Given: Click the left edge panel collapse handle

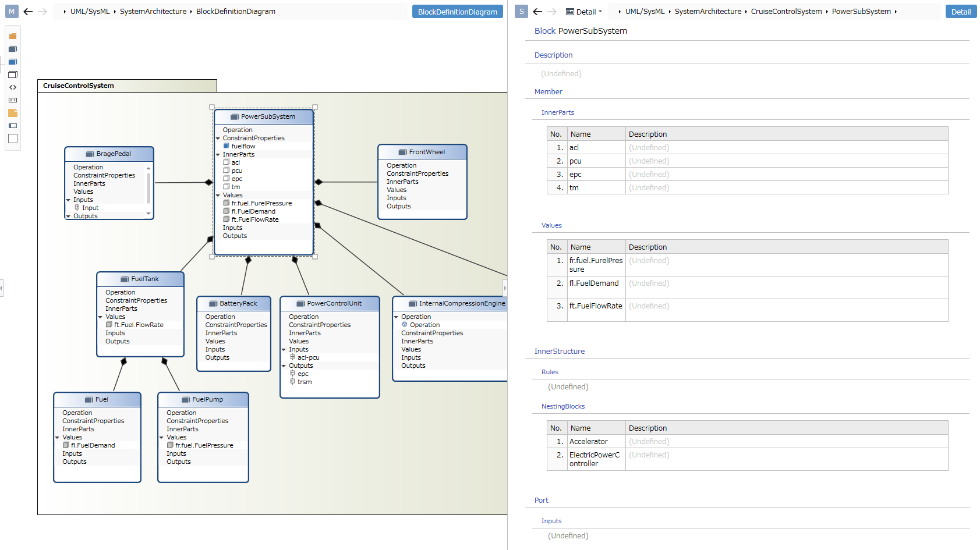Looking at the screenshot, I should [2, 288].
